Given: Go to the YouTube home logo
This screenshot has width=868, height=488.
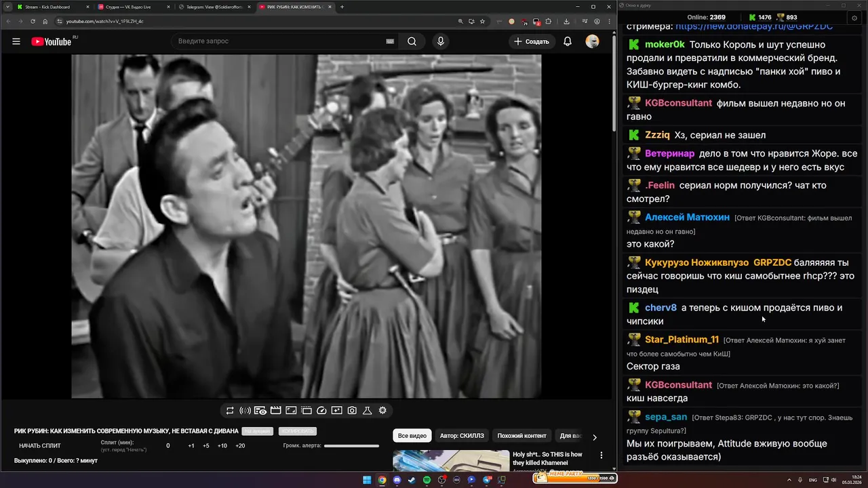Looking at the screenshot, I should (52, 41).
